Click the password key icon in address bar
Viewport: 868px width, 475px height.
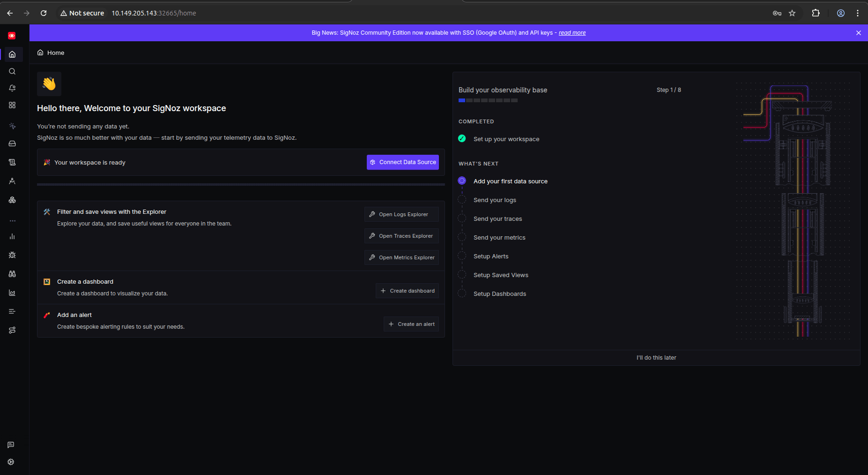tap(777, 13)
